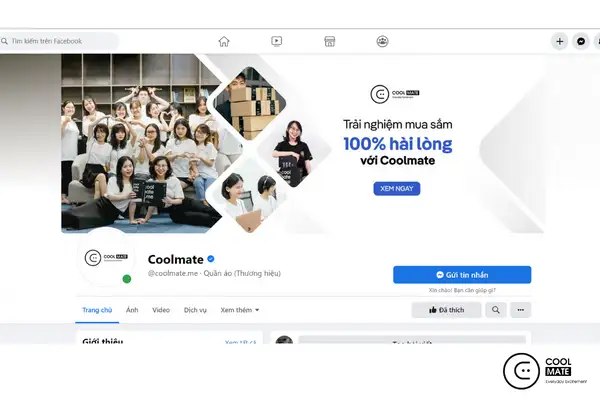Open the 'Dịch vụ' tab
The image size is (600, 400).
[195, 310]
